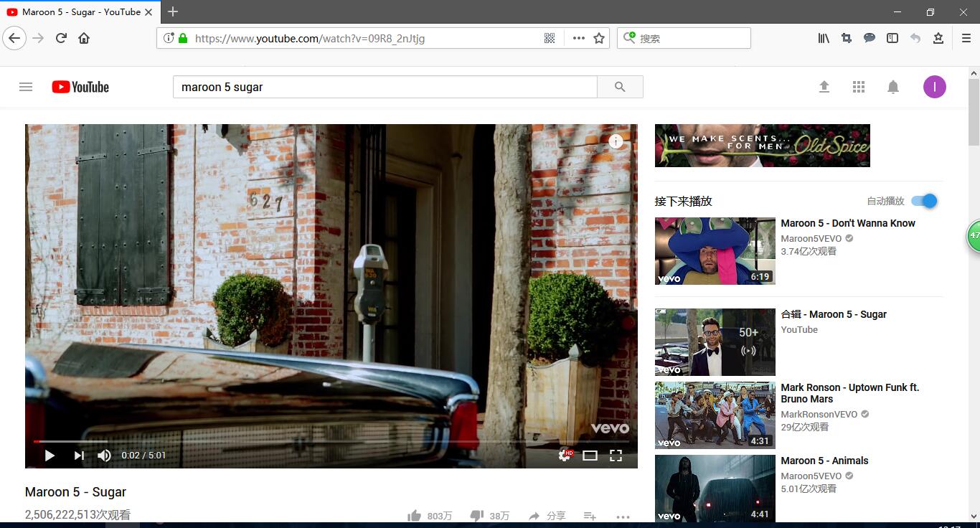Open Don't Wanna Know video thumbnail
980x528 pixels.
pyautogui.click(x=715, y=251)
